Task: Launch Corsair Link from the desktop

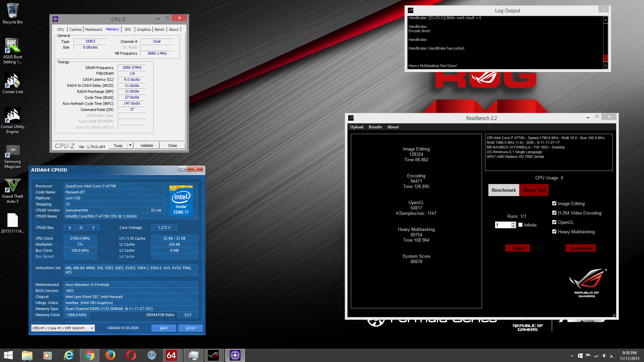Action: (13, 83)
